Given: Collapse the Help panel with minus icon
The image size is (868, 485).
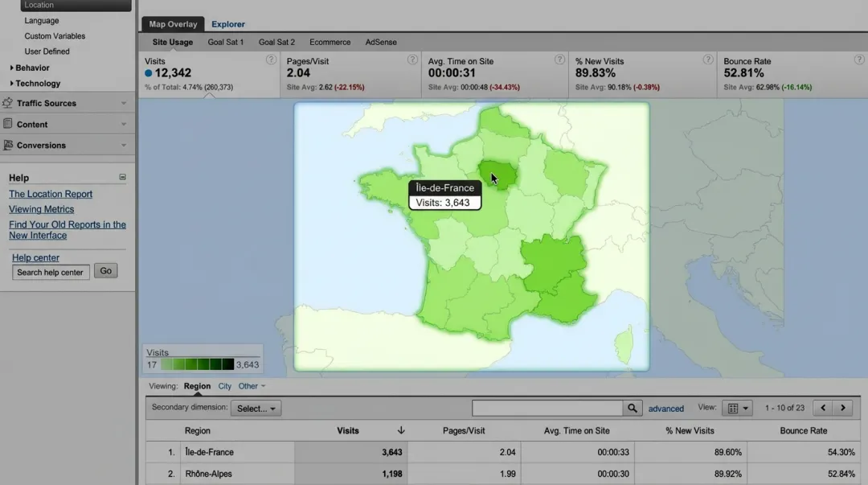Looking at the screenshot, I should tap(122, 178).
